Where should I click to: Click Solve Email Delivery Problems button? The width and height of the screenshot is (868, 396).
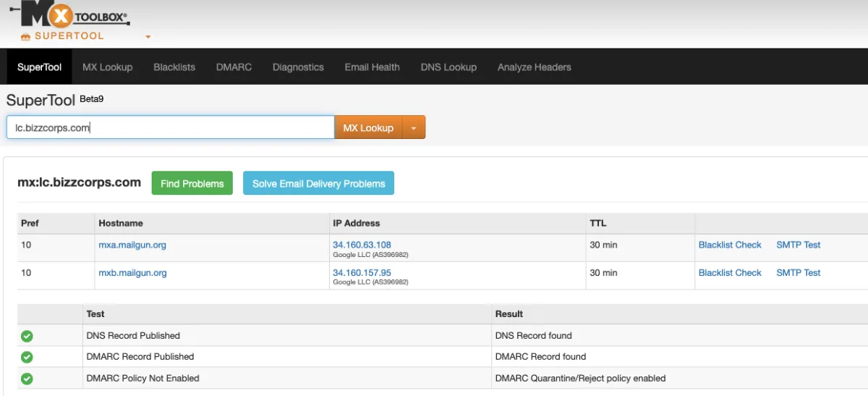pyautogui.click(x=318, y=183)
